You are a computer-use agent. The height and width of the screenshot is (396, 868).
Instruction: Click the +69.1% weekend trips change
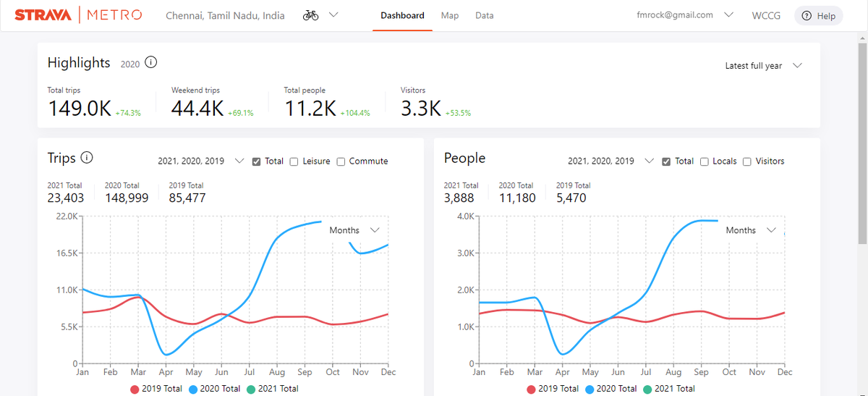241,114
